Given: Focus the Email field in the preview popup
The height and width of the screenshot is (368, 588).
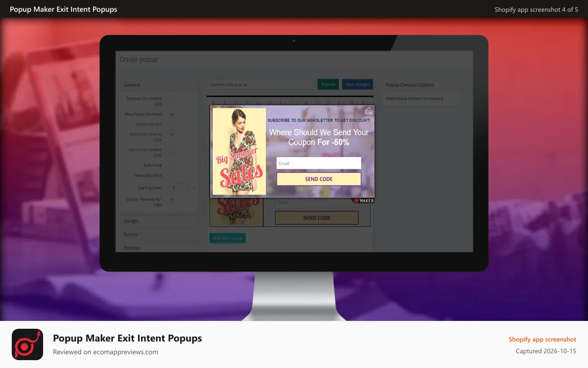Looking at the screenshot, I should tap(319, 163).
